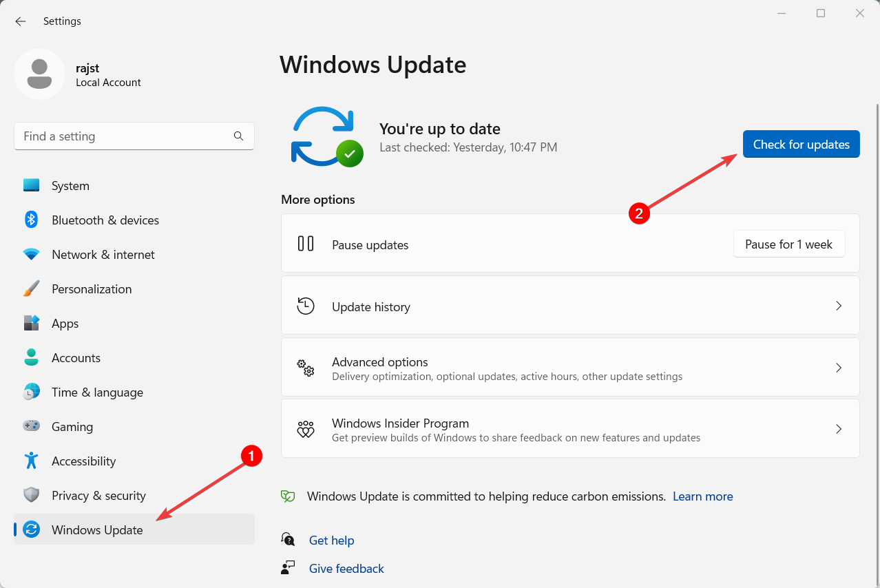The width and height of the screenshot is (880, 588).
Task: Expand Windows Insider Program chevron
Action: (839, 429)
